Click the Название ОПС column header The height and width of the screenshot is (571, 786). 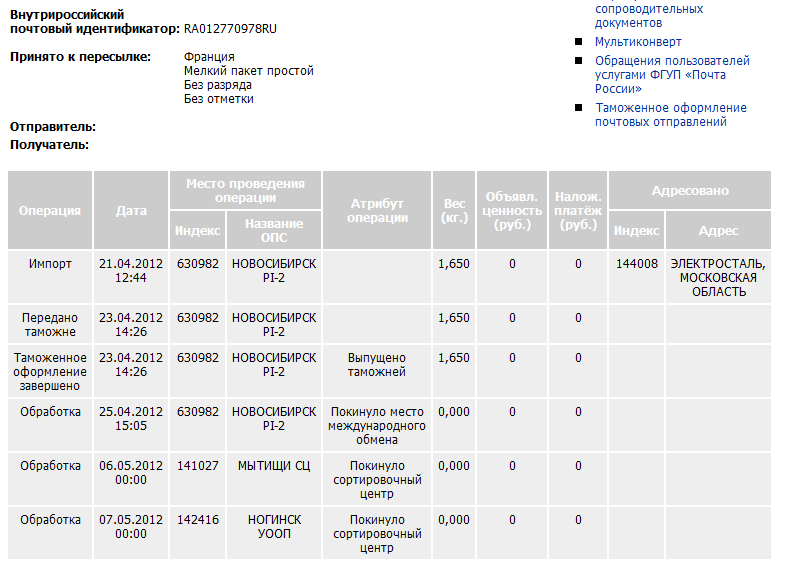273,231
